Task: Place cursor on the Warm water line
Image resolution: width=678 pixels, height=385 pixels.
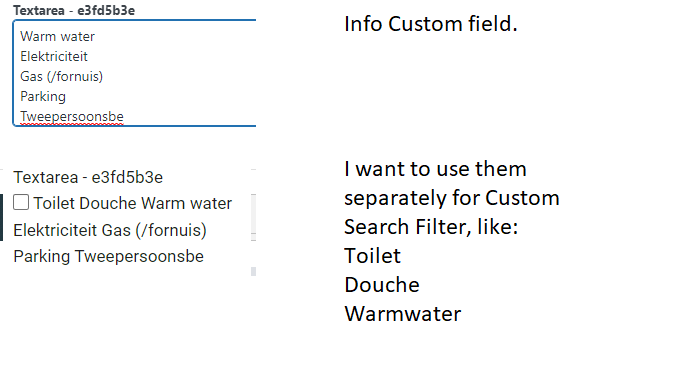Action: click(x=57, y=36)
